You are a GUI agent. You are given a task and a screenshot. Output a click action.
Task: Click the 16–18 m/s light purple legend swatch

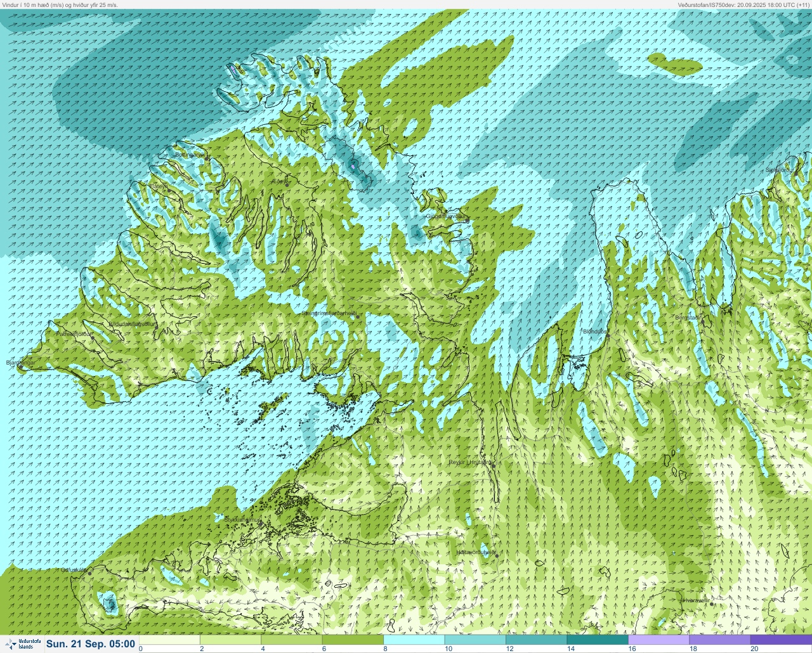pos(658,640)
